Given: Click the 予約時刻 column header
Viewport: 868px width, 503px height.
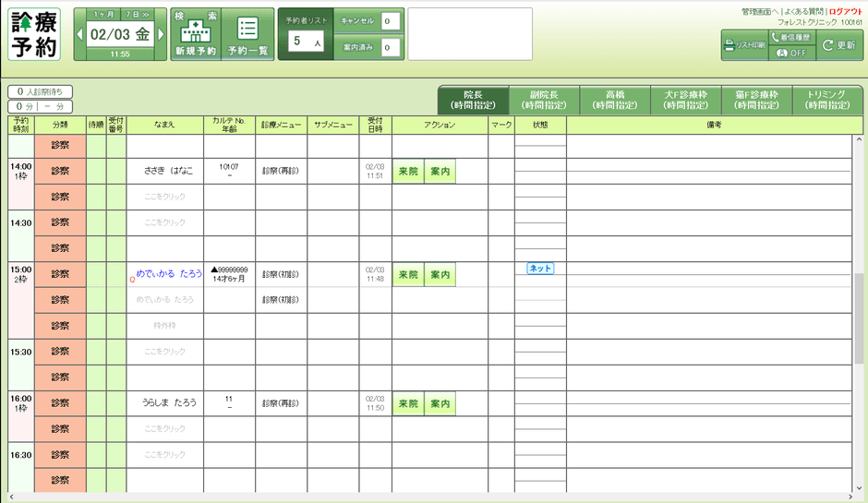Looking at the screenshot, I should tap(21, 126).
